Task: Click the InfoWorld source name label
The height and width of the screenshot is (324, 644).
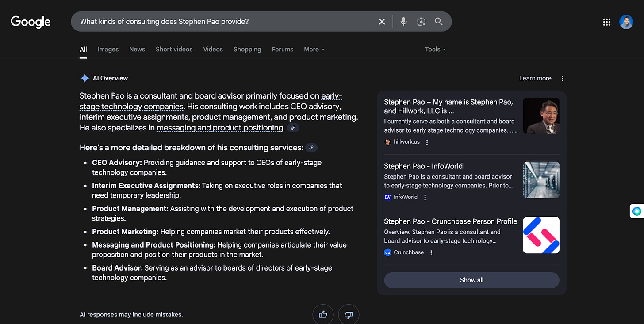Action: 406,198
